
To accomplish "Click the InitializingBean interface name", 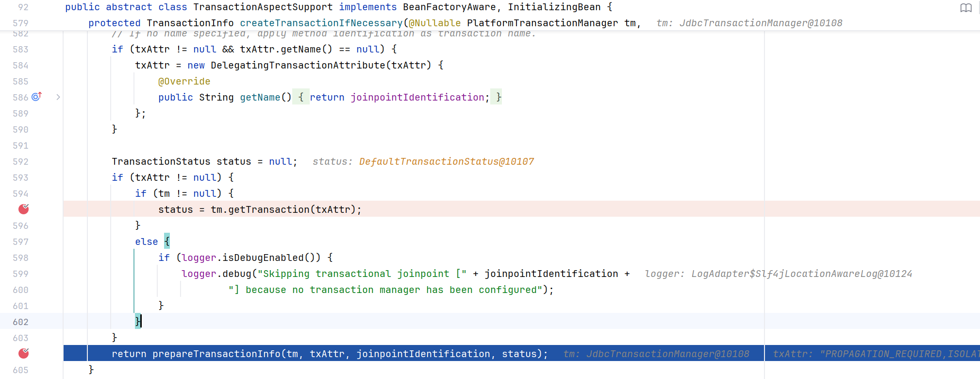I will (554, 7).
